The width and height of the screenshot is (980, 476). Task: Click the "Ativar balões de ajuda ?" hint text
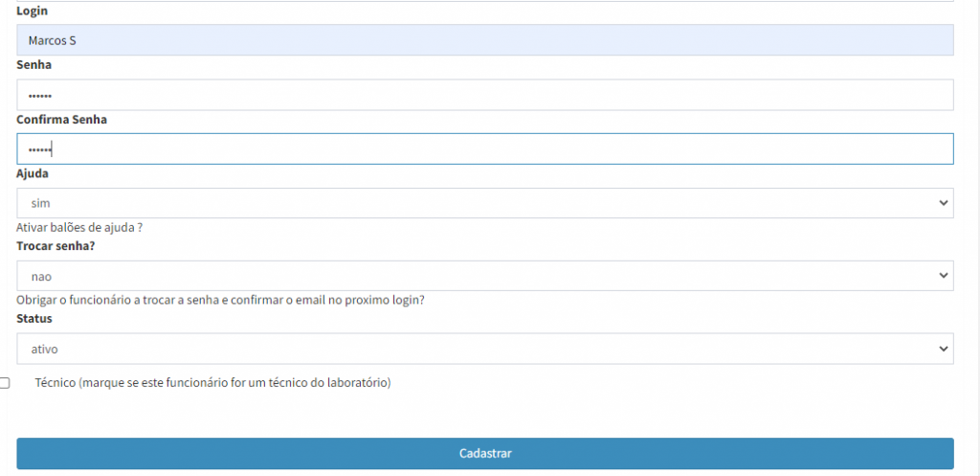(79, 228)
